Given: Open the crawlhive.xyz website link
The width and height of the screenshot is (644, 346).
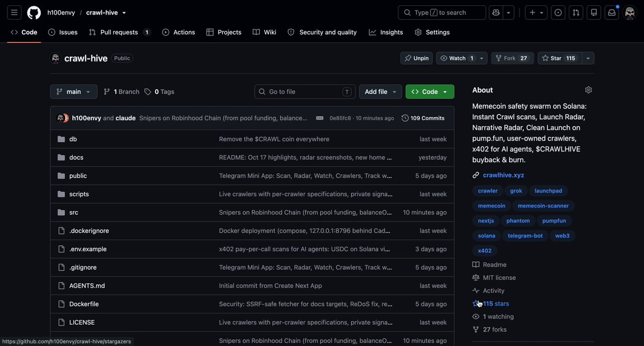Looking at the screenshot, I should pos(503,175).
